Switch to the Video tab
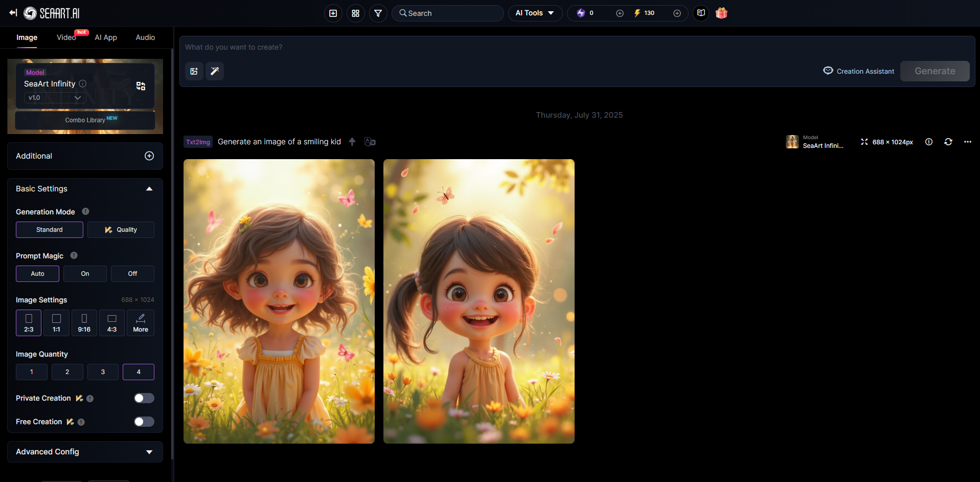This screenshot has width=980, height=482. 66,37
